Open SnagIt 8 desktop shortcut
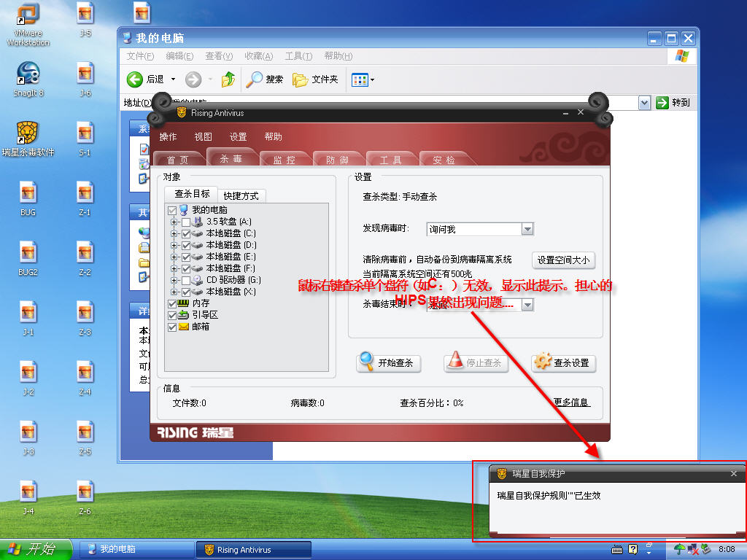747x560 pixels. pyautogui.click(x=28, y=79)
